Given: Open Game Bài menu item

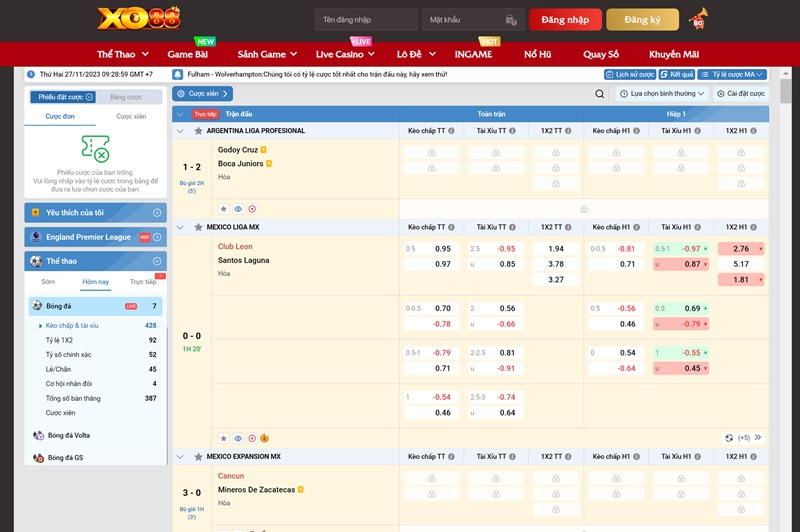Looking at the screenshot, I should tap(188, 54).
